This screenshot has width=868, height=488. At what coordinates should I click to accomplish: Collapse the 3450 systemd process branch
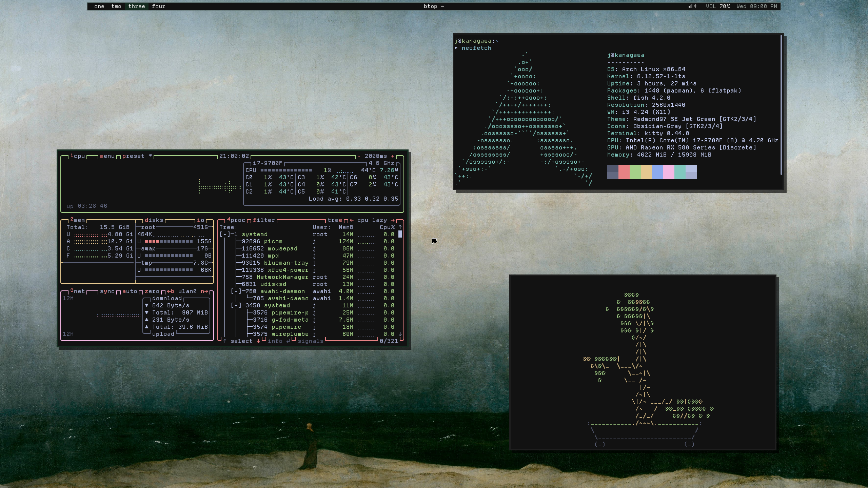pyautogui.click(x=236, y=306)
